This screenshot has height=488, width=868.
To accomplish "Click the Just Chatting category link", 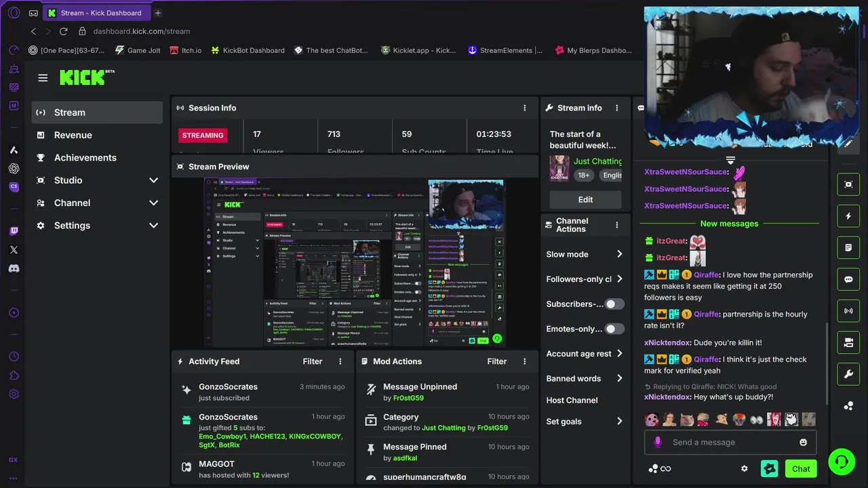I will coord(597,161).
